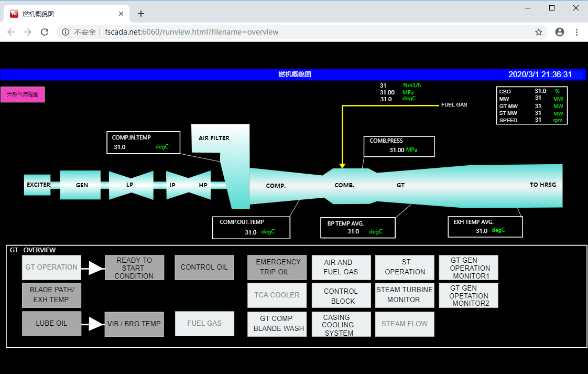This screenshot has width=588, height=374.
Task: Open the ST OPERATION screen
Action: click(x=405, y=268)
